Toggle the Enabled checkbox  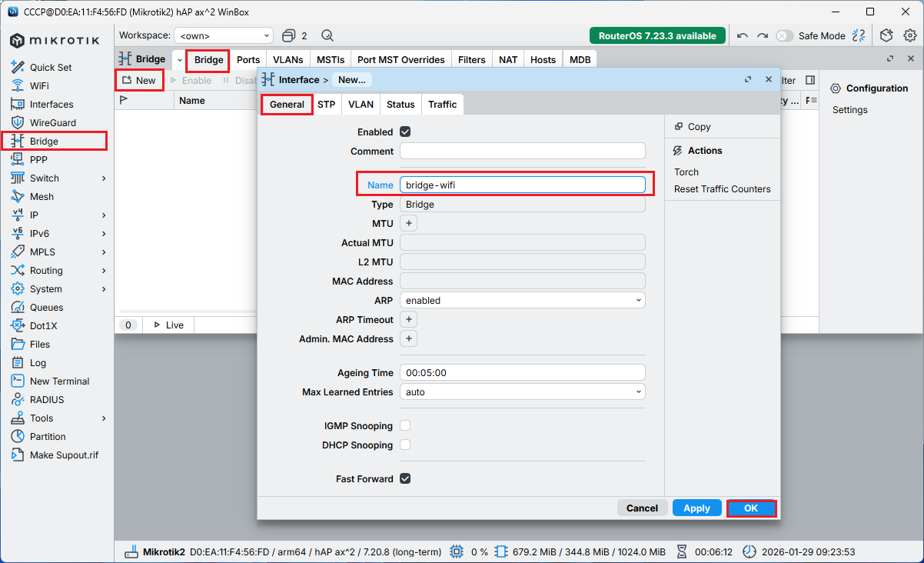coord(405,132)
